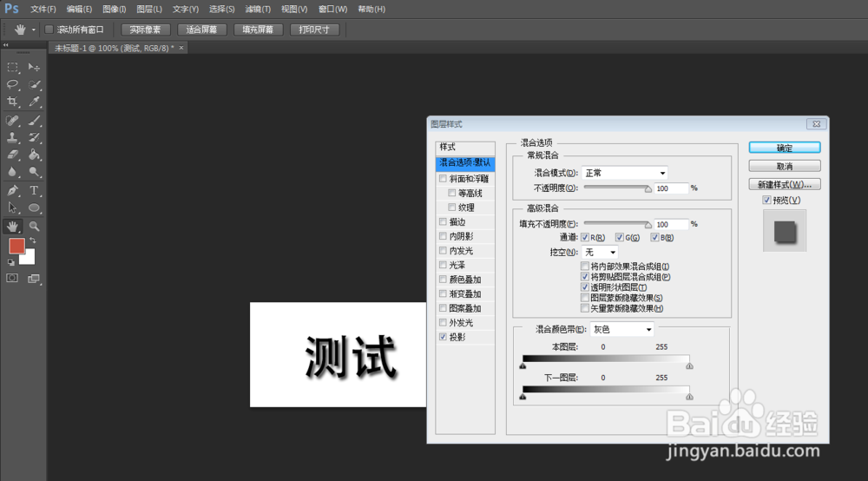Select the Healing Brush tool

12,120
